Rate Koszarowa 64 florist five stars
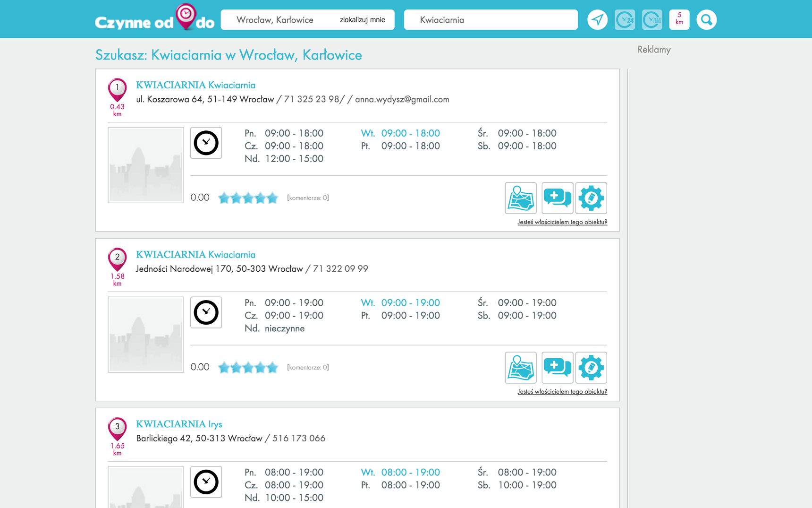812x508 pixels. coord(272,198)
